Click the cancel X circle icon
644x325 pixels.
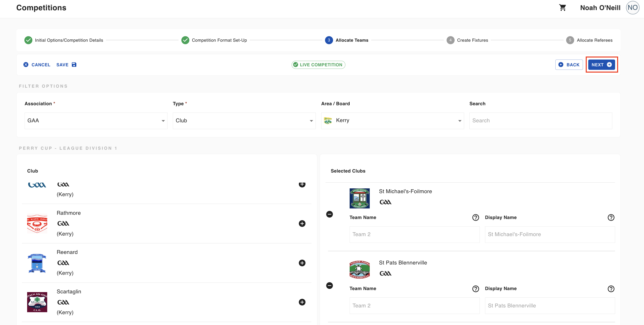(26, 65)
